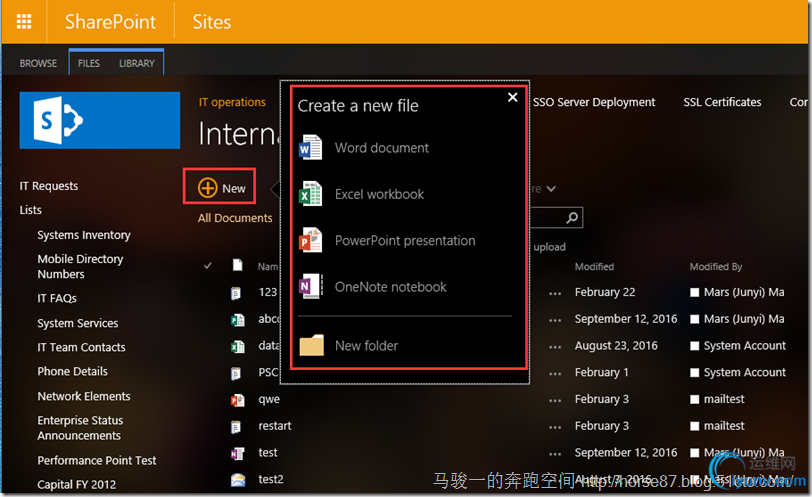The image size is (812, 497).
Task: Close the Create a new file popup
Action: pyautogui.click(x=513, y=97)
